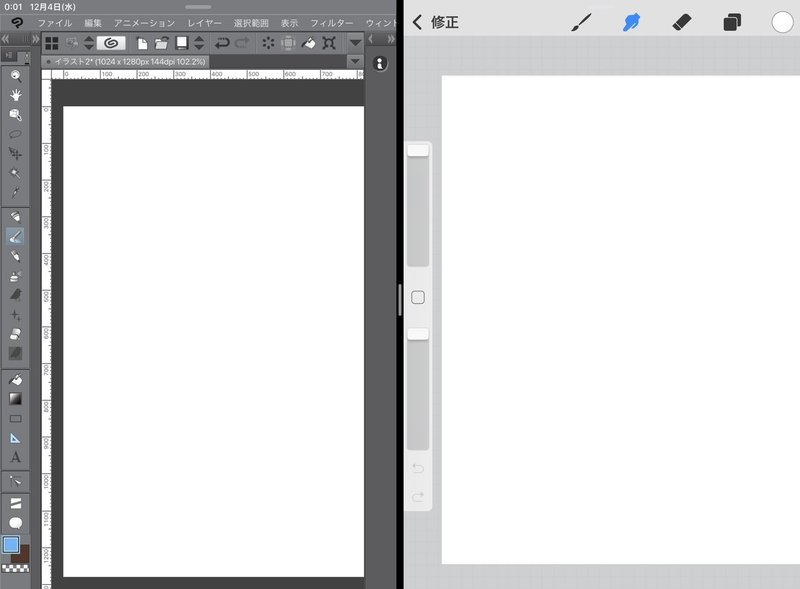Open the canvas tab list dropdown
This screenshot has height=589, width=800.
(355, 62)
